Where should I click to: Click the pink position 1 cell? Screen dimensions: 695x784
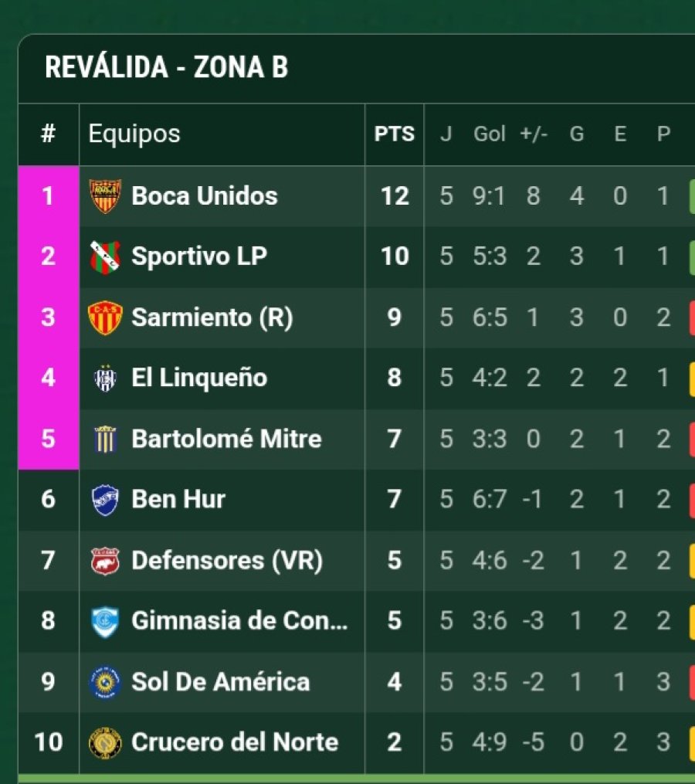48,196
